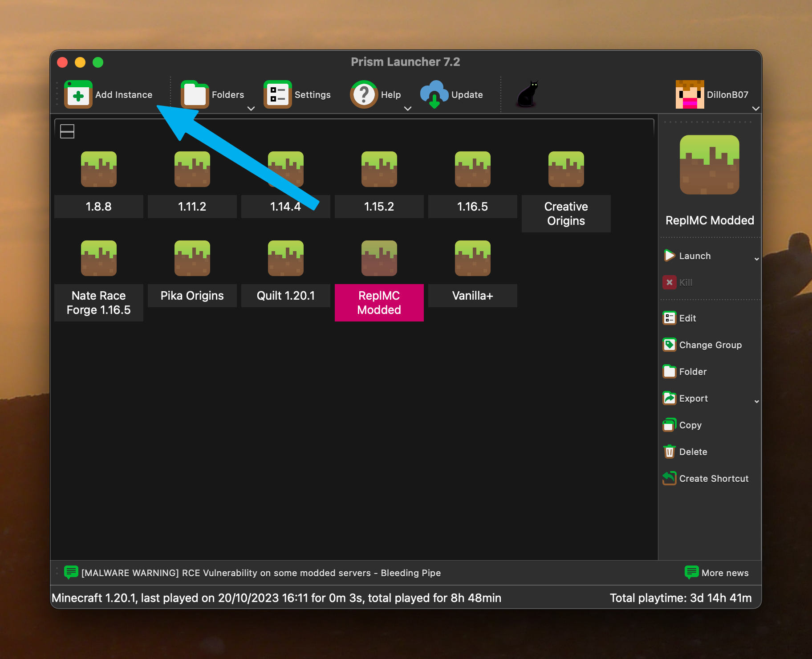Click the Settings label in toolbar

313,95
